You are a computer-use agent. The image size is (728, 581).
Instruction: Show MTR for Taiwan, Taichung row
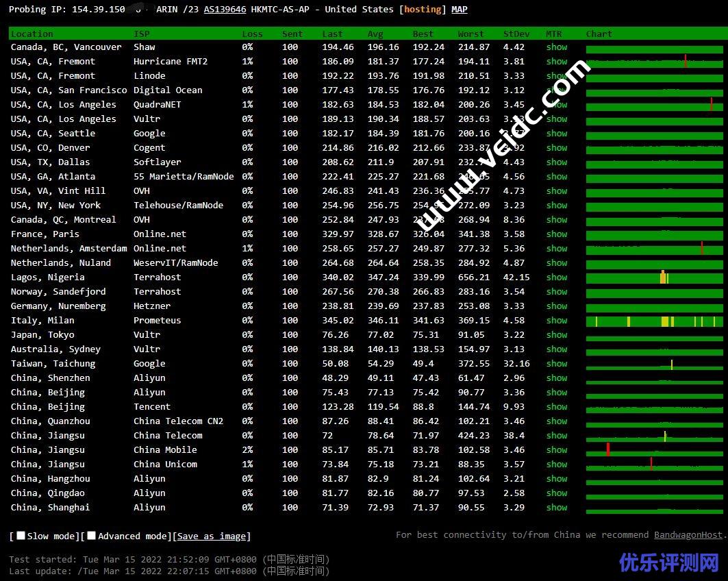tap(557, 364)
